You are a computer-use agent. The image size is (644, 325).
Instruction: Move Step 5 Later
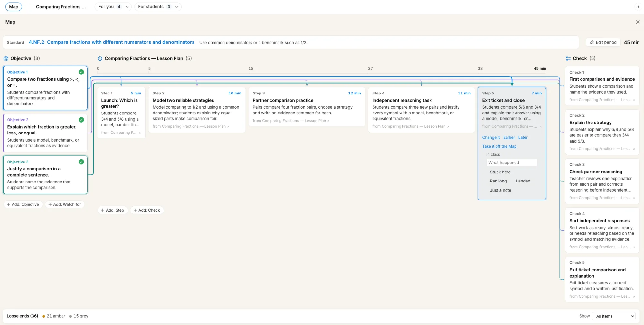click(x=523, y=137)
